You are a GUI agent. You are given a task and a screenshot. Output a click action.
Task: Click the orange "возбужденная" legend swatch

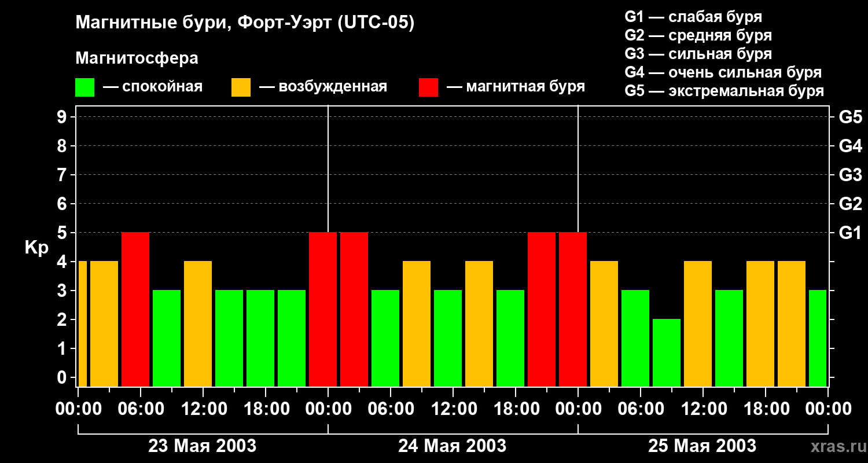tap(241, 87)
